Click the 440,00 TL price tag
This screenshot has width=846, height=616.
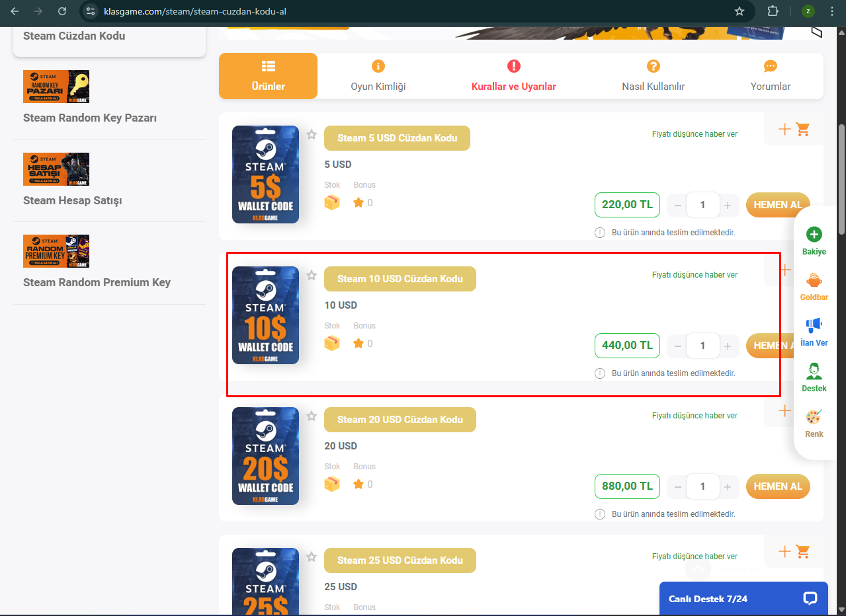pyautogui.click(x=627, y=346)
